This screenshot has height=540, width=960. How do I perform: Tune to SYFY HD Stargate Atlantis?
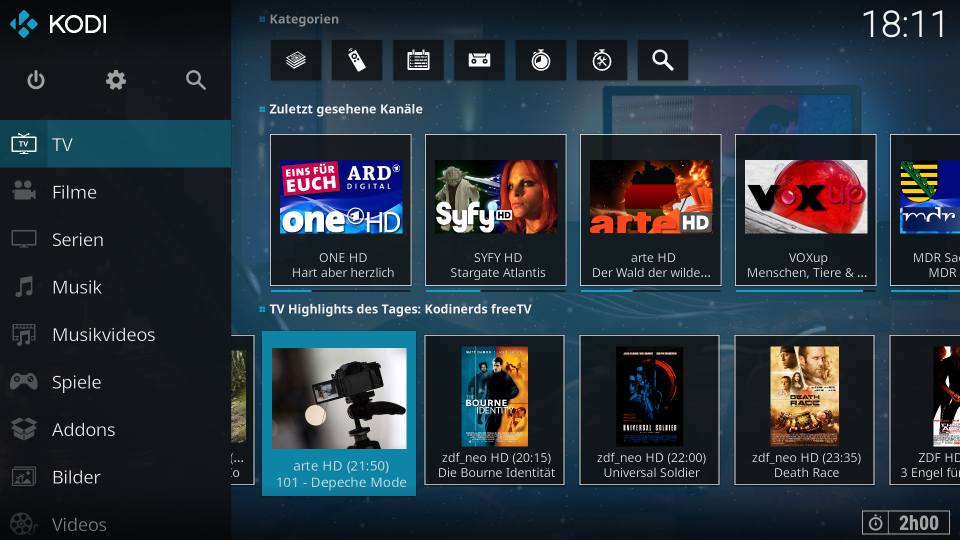[496, 210]
